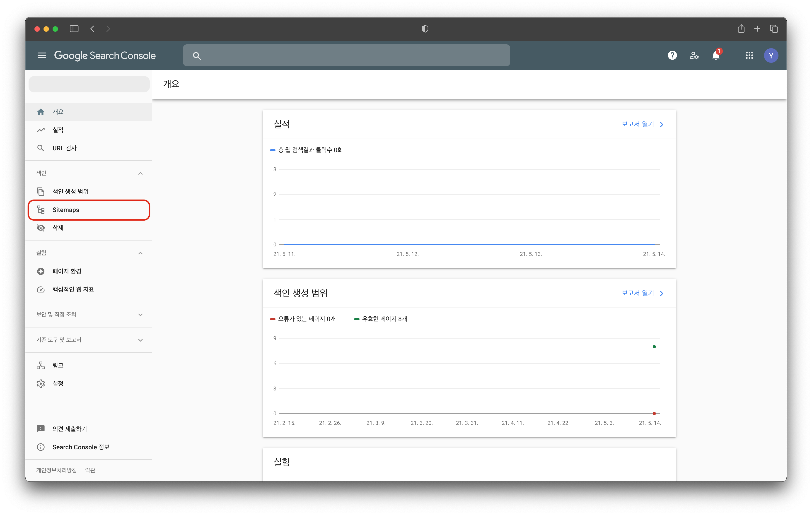Click the 유효한 페이지 8개 legend
Image resolution: width=812 pixels, height=515 pixels.
380,319
